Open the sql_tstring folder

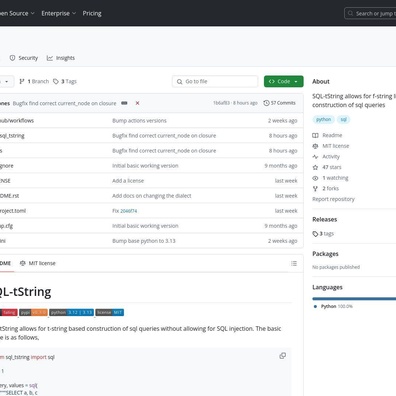pyautogui.click(x=12, y=136)
